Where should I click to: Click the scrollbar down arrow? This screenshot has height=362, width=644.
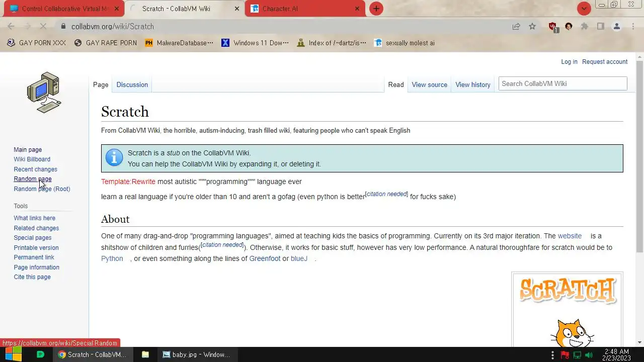(x=639, y=342)
